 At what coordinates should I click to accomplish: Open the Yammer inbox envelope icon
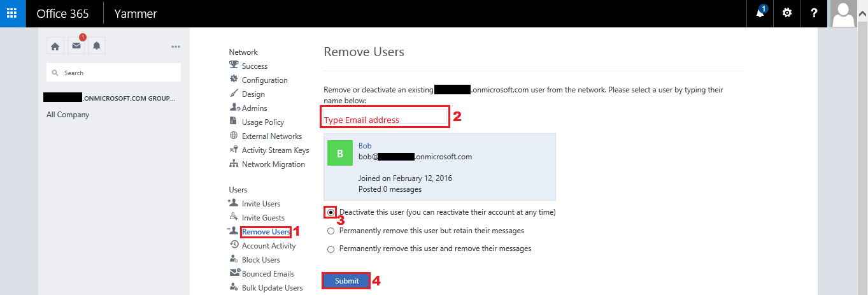[76, 46]
